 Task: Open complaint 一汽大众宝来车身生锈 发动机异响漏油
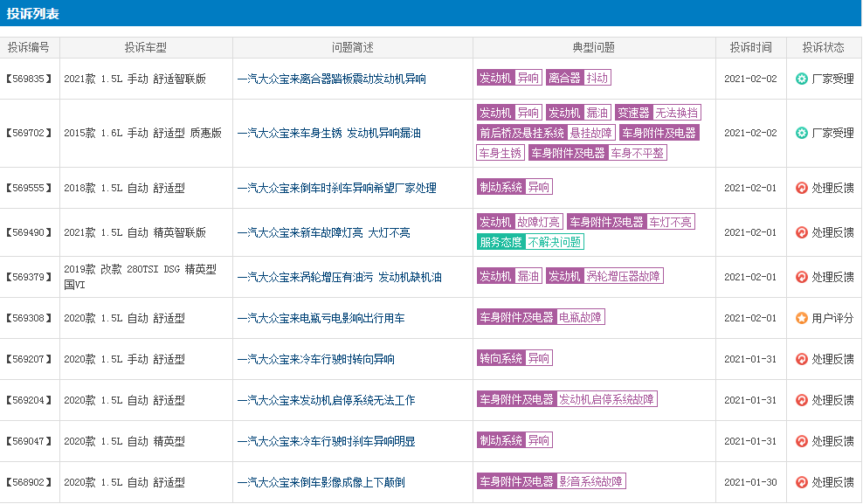(x=328, y=133)
